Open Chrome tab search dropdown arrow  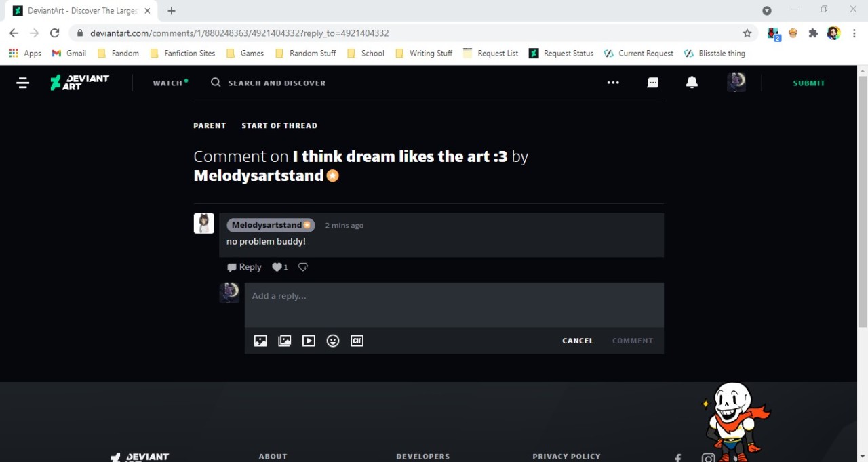click(x=767, y=11)
